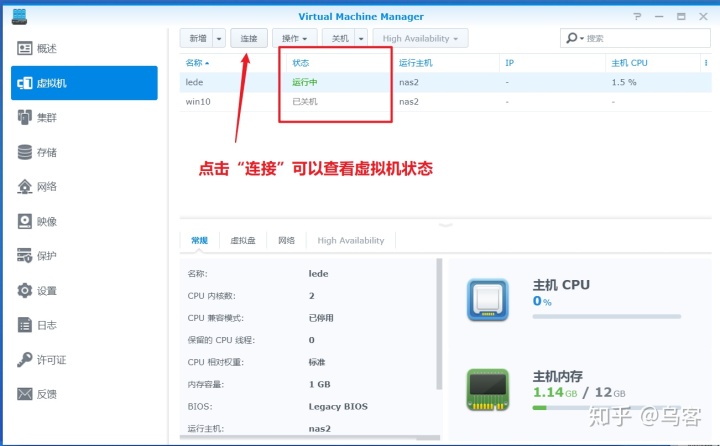Open the 概述 overview icon in sidebar
Viewport: 720px width, 446px height.
tap(25, 48)
